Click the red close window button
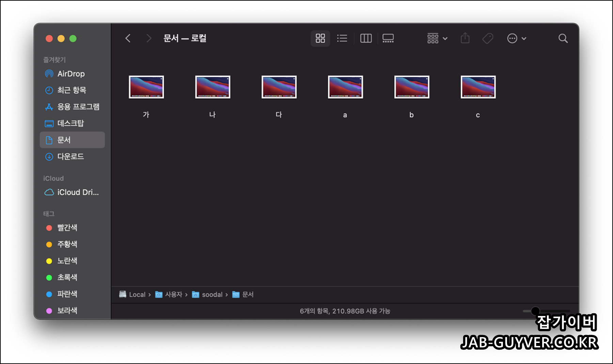 pos(49,38)
